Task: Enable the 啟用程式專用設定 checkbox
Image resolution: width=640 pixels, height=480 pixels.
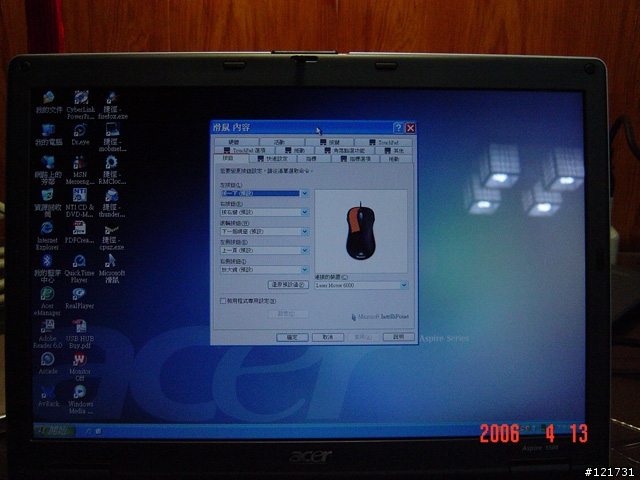Action: click(223, 301)
